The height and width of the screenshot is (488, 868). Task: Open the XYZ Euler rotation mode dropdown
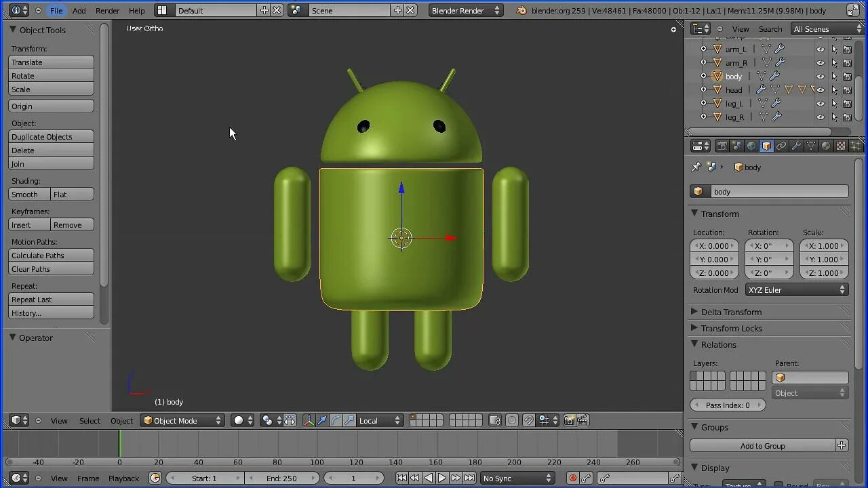[x=797, y=290]
